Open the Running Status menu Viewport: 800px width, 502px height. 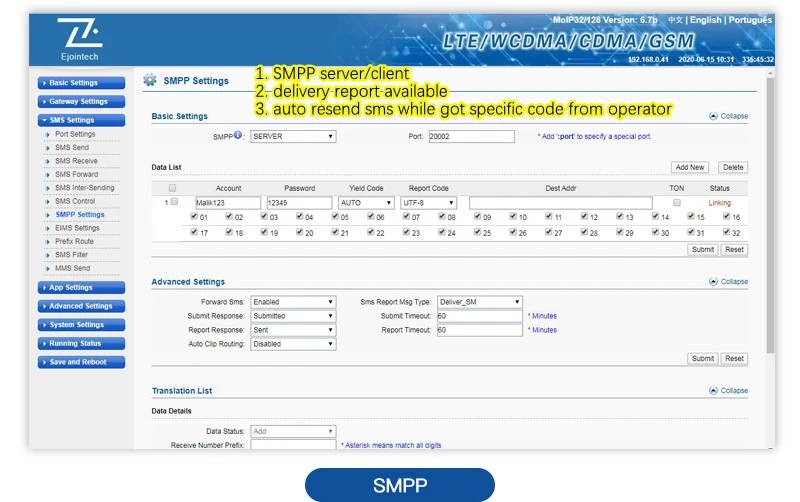81,343
